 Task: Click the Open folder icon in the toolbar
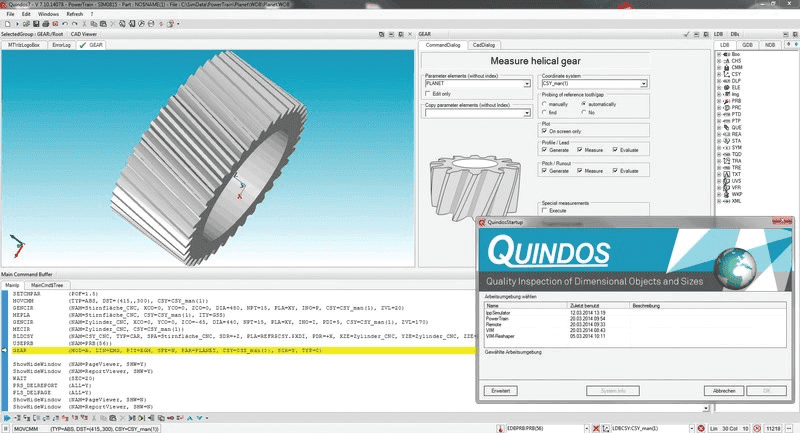pos(26,23)
